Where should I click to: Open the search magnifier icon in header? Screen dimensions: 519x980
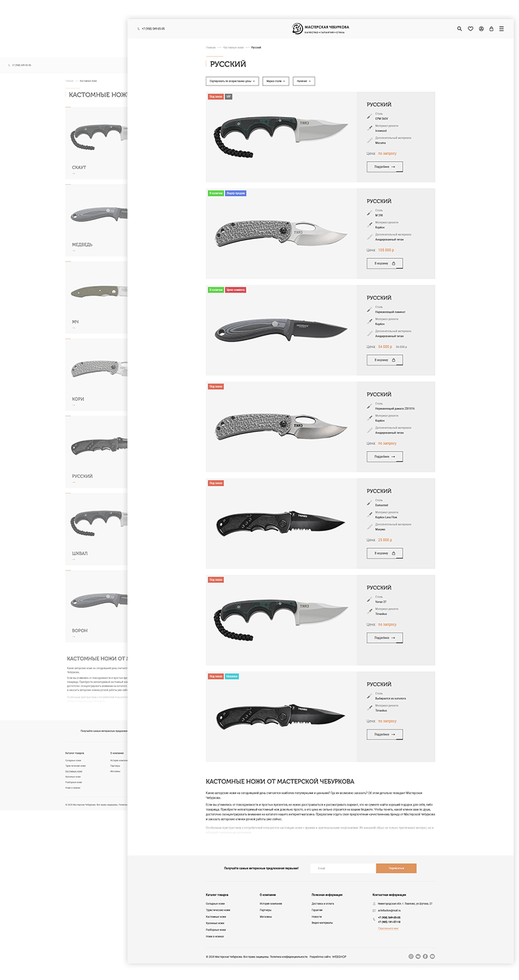[460, 29]
